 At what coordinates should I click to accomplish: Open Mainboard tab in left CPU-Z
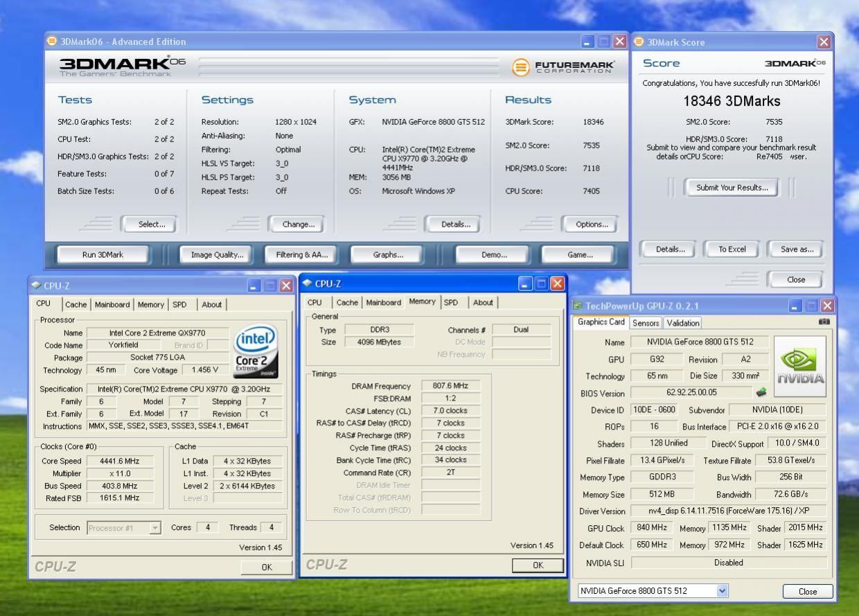coord(112,304)
